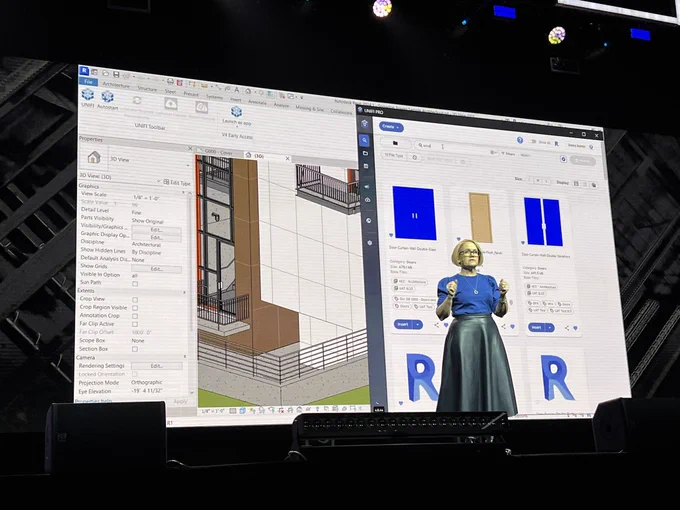Image resolution: width=680 pixels, height=510 pixels.
Task: Click the globe icon in UNIFI Pro sidebar
Action: [x=369, y=221]
